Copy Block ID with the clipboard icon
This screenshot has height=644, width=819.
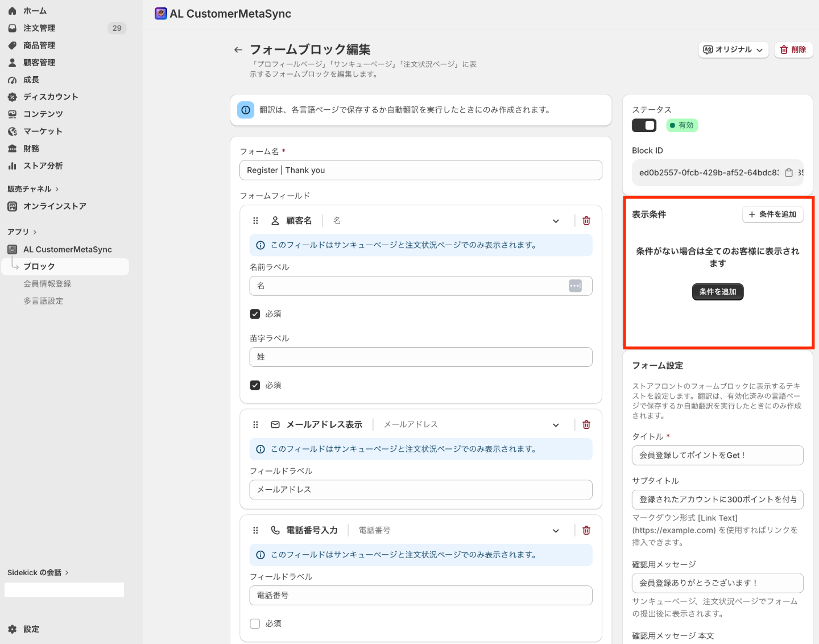789,173
